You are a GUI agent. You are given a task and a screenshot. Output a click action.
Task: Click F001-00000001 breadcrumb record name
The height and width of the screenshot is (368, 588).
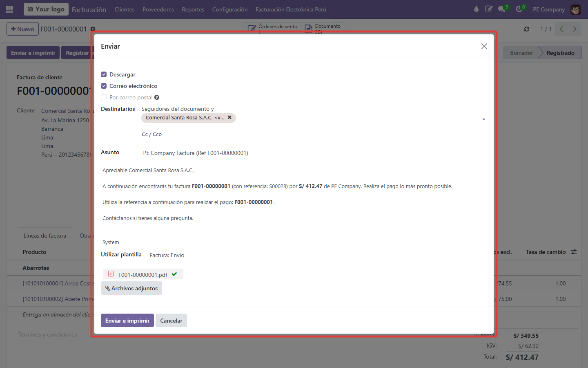pos(64,29)
